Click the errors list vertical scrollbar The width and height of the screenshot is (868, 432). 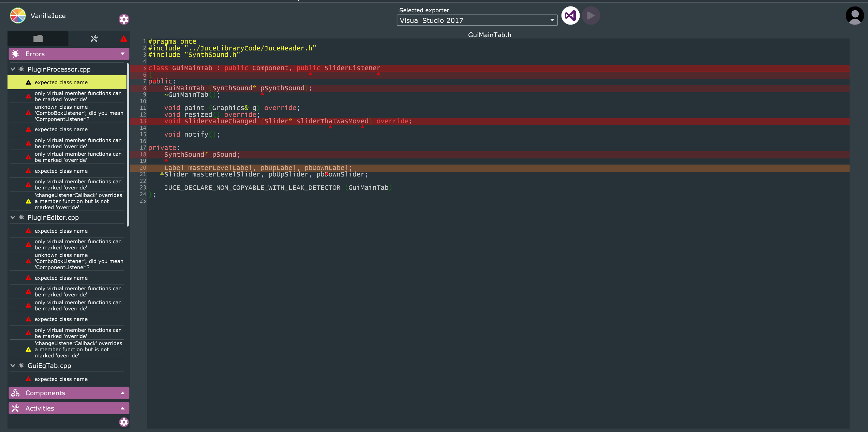click(128, 145)
